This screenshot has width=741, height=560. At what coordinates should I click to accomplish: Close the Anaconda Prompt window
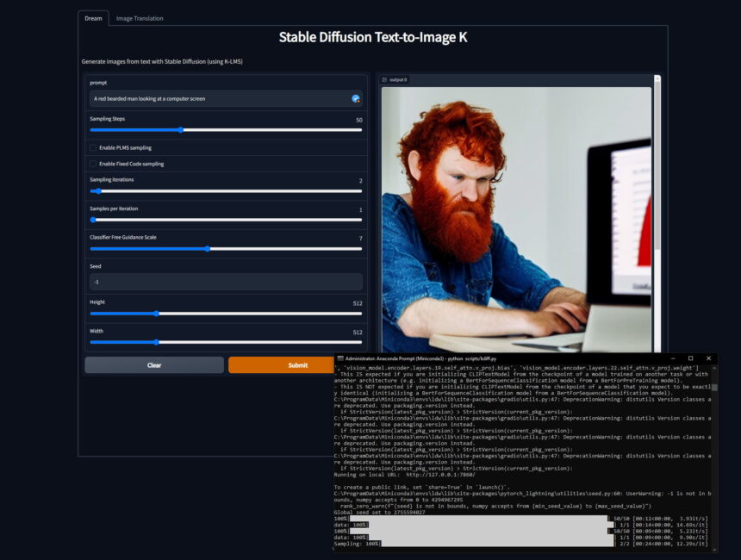click(707, 358)
